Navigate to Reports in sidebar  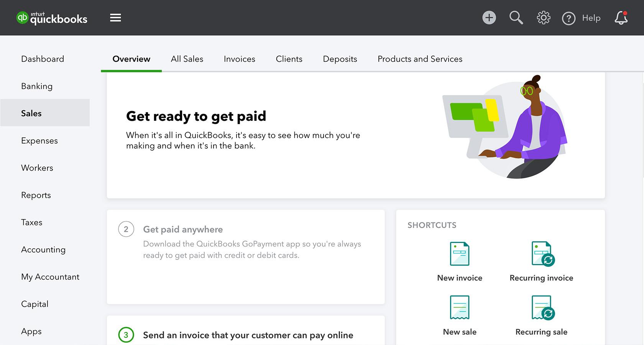point(36,195)
